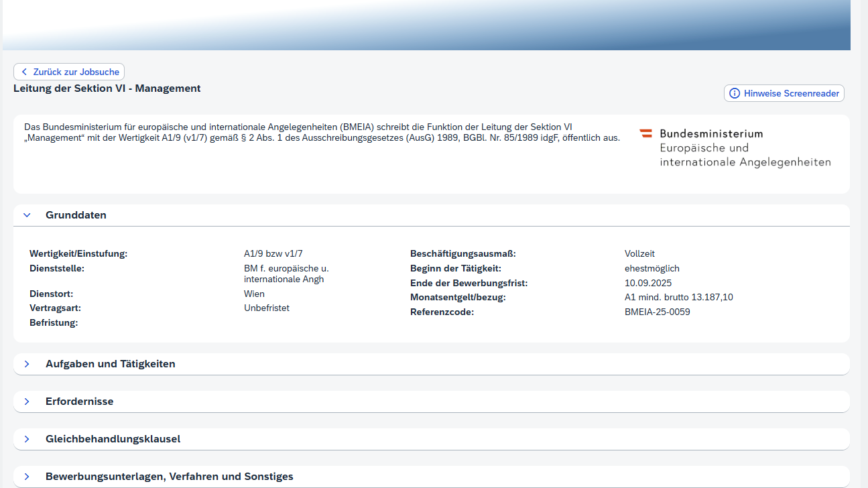Click the Austrian flag logo of the Bundesministerium

646,133
